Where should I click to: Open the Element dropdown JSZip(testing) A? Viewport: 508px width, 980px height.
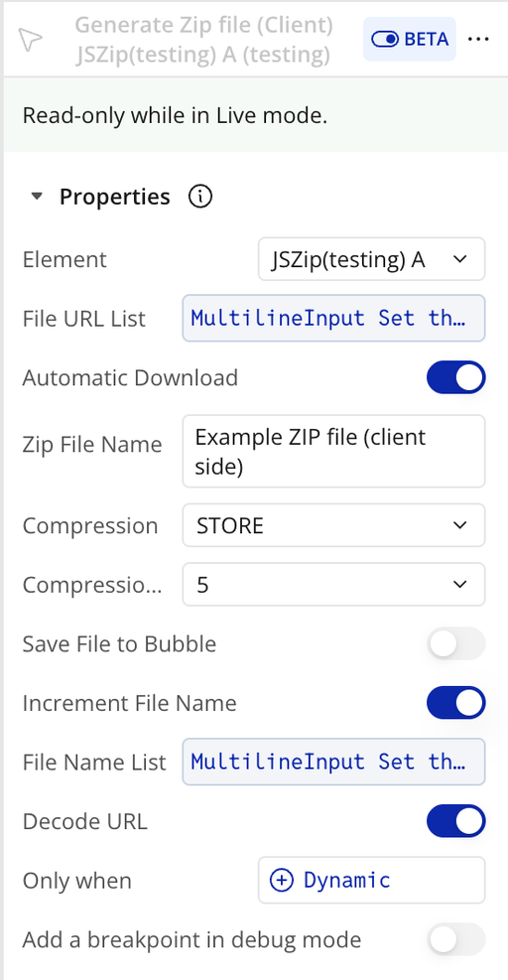tap(372, 259)
